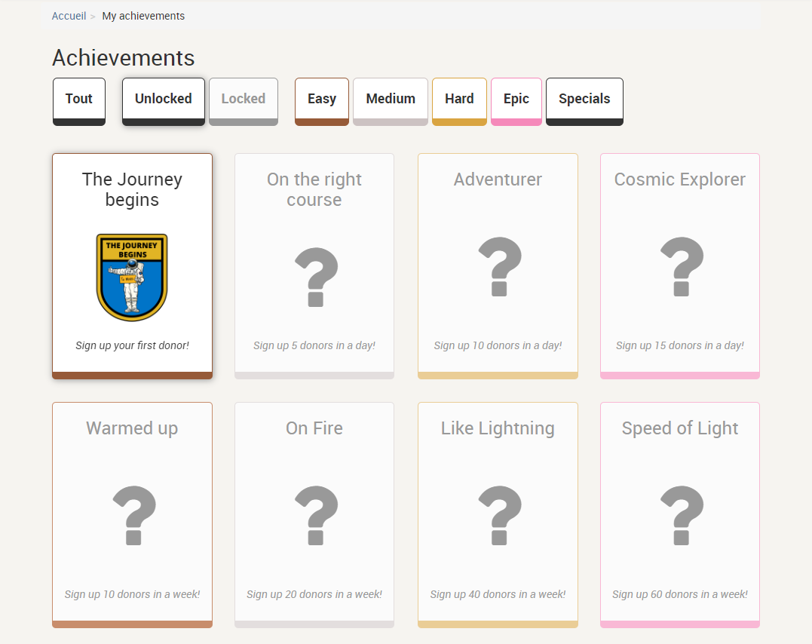Filter by Locked achievements

click(244, 102)
